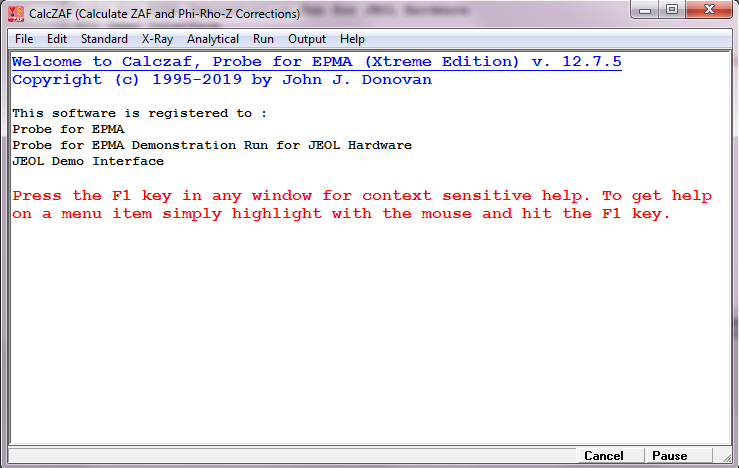739x468 pixels.
Task: Open the File menu
Action: (24, 39)
